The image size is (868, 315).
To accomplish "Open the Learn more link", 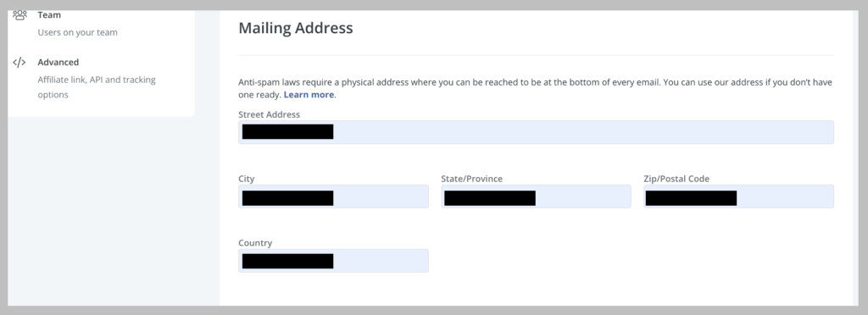I will pyautogui.click(x=309, y=95).
